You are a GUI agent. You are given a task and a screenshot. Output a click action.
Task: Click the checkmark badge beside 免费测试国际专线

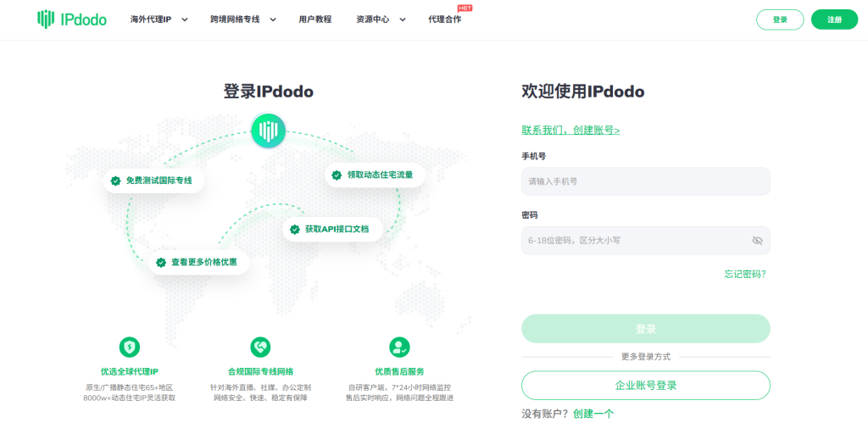coord(115,181)
